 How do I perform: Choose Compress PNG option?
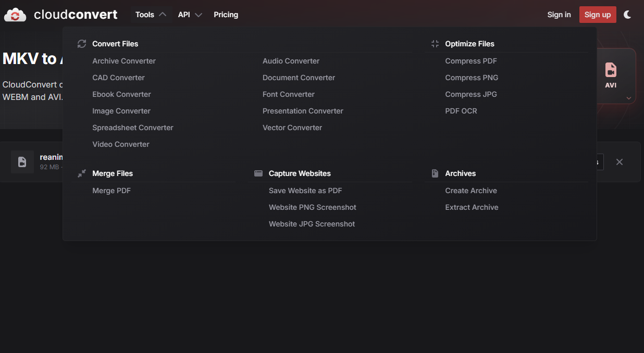472,78
